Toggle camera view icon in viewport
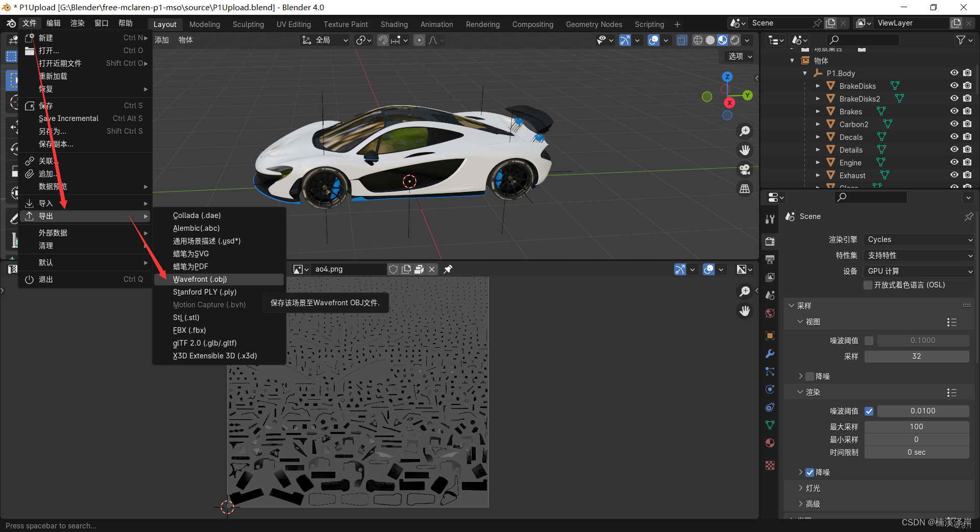 point(745,170)
